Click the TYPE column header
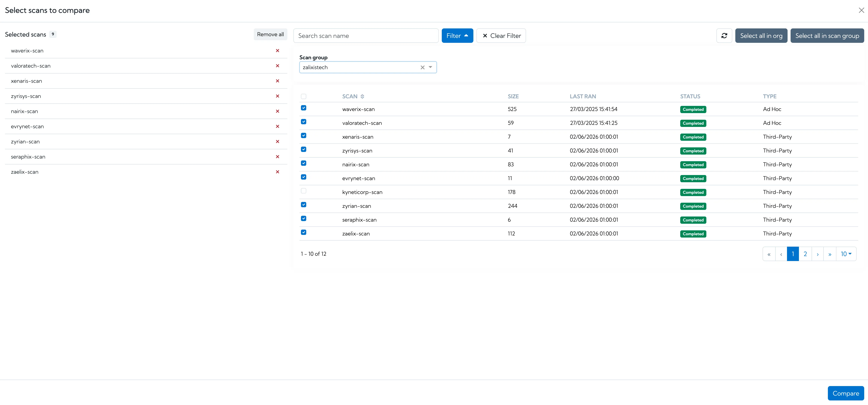This screenshot has width=868, height=405. coord(770,96)
